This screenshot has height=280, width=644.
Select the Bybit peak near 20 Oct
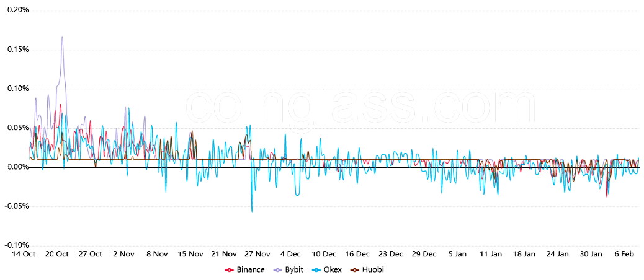point(62,37)
